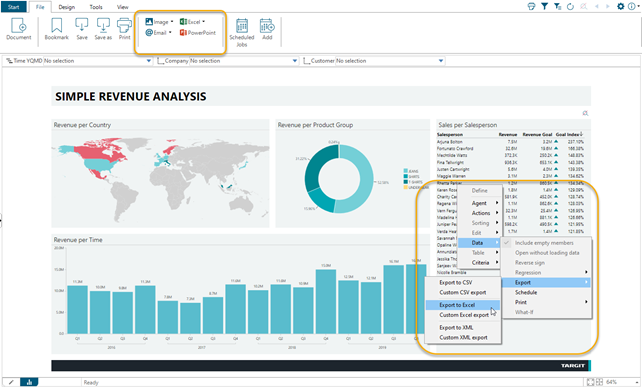This screenshot has width=642, height=388.
Task: Click the PowerPoint export icon
Action: pyautogui.click(x=183, y=32)
